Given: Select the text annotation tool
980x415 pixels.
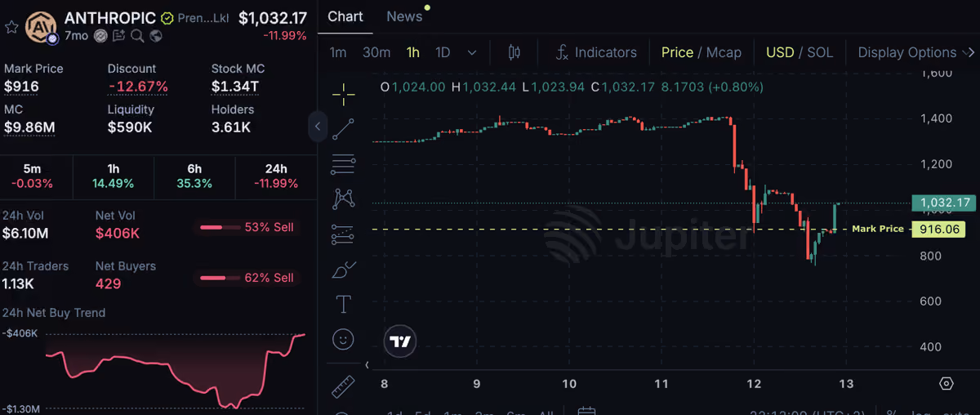Looking at the screenshot, I should (x=344, y=305).
